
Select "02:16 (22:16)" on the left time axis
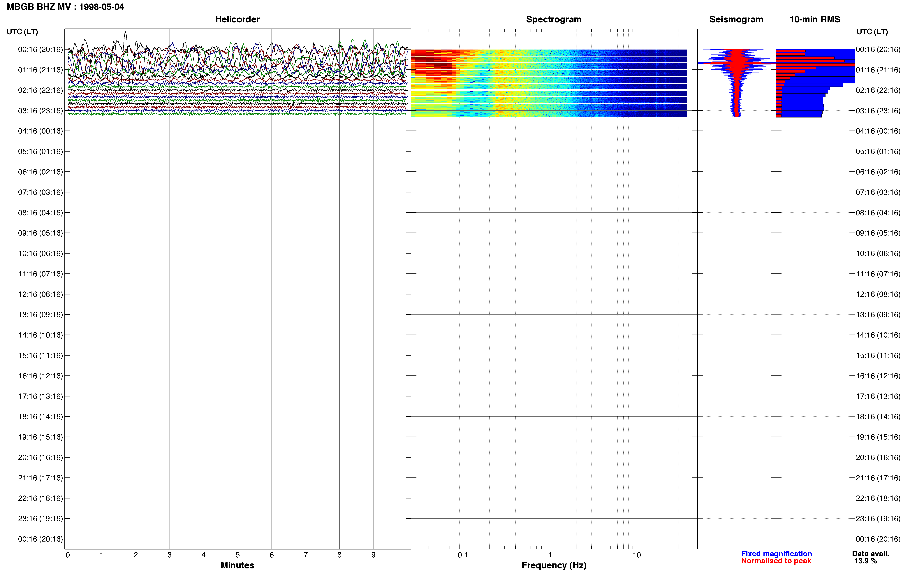tap(41, 90)
